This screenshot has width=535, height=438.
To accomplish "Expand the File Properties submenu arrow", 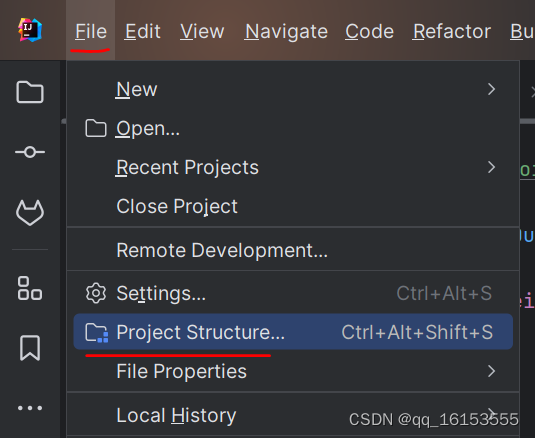I will pos(491,371).
